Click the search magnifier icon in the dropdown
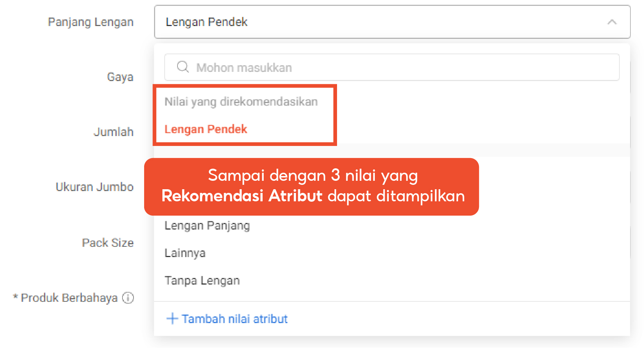 [x=183, y=67]
